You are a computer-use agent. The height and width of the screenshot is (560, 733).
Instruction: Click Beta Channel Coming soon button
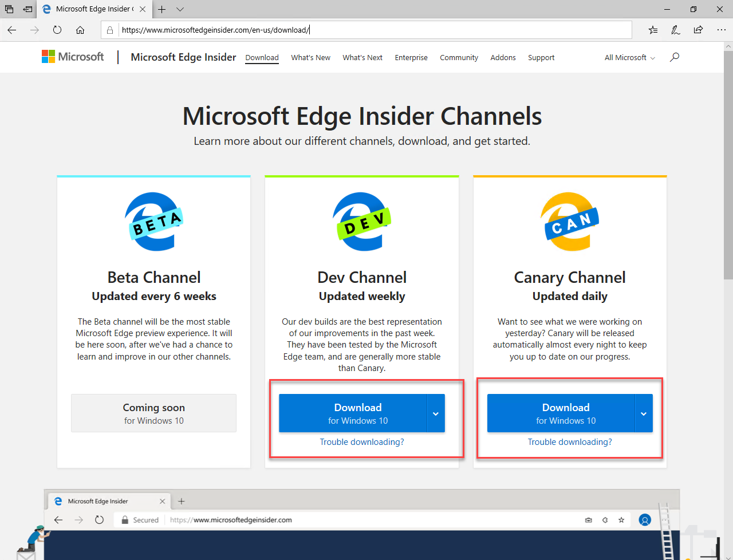(x=153, y=413)
